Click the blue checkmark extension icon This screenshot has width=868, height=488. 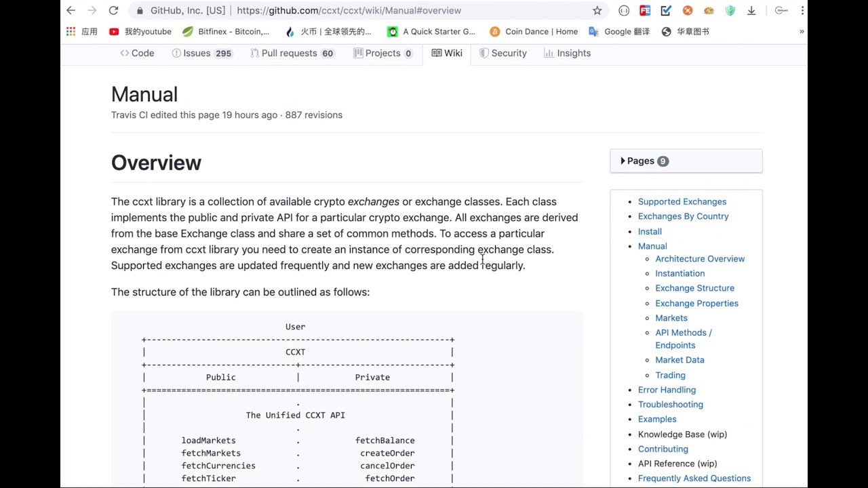coord(666,10)
